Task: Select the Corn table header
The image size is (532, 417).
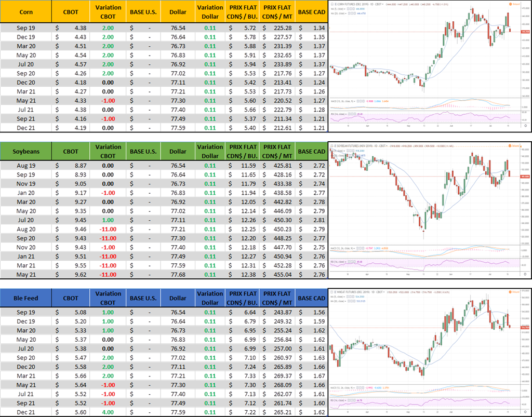Action: pyautogui.click(x=26, y=11)
